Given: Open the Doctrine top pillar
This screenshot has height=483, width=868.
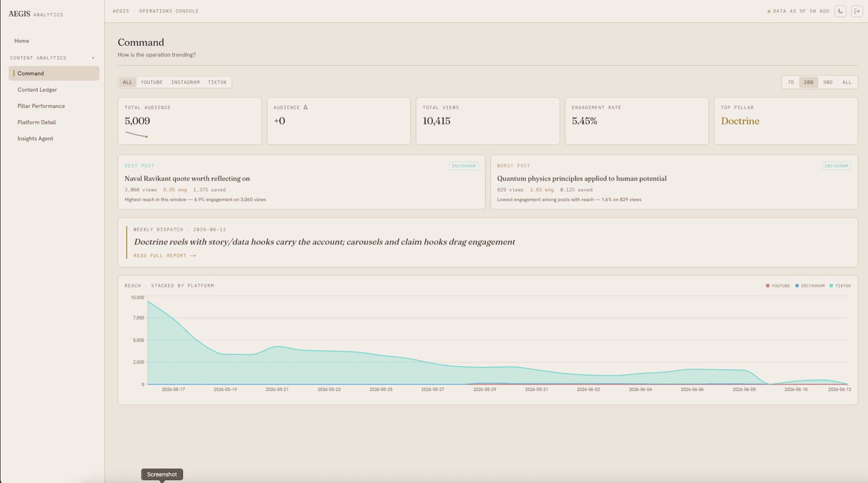Looking at the screenshot, I should point(740,121).
